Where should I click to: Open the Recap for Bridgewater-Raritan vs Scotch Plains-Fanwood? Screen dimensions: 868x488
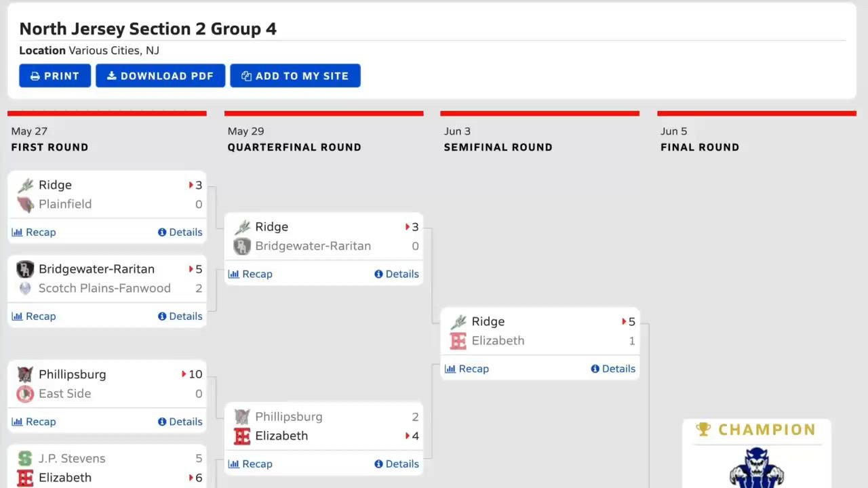(34, 316)
